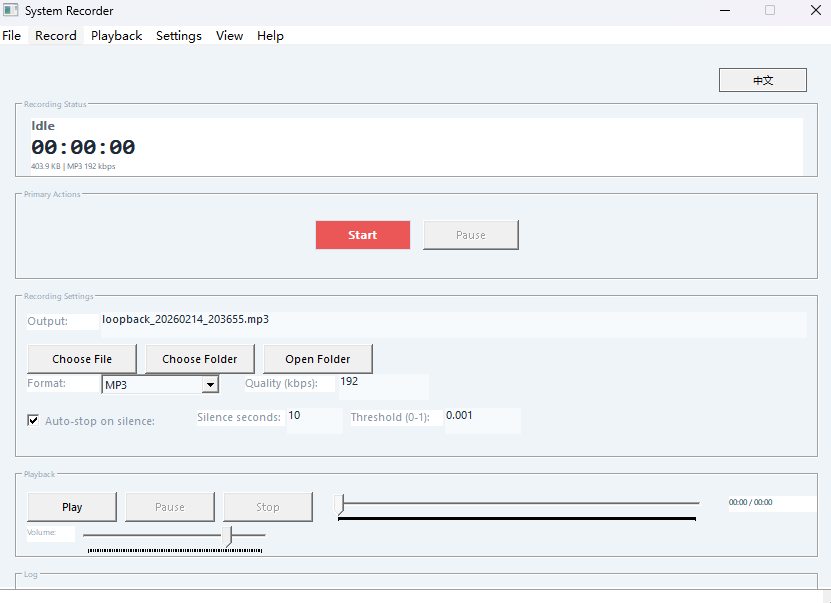Pause audio playback

[169, 507]
